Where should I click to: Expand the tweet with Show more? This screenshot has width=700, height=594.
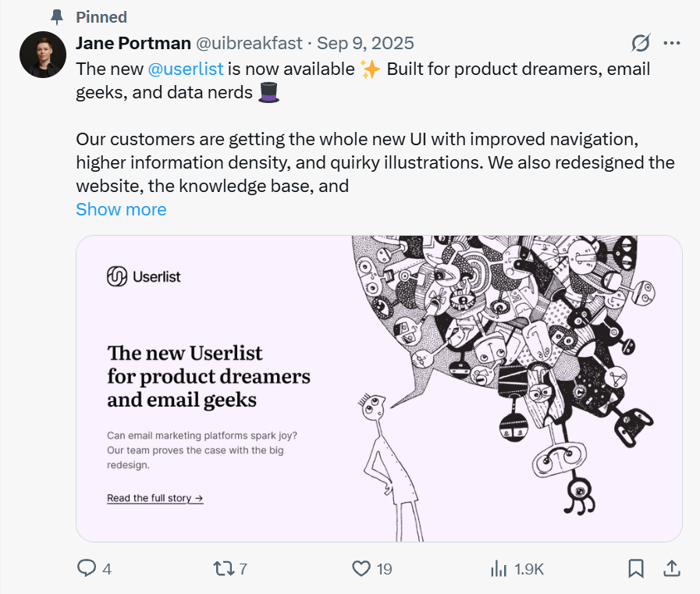coord(121,209)
